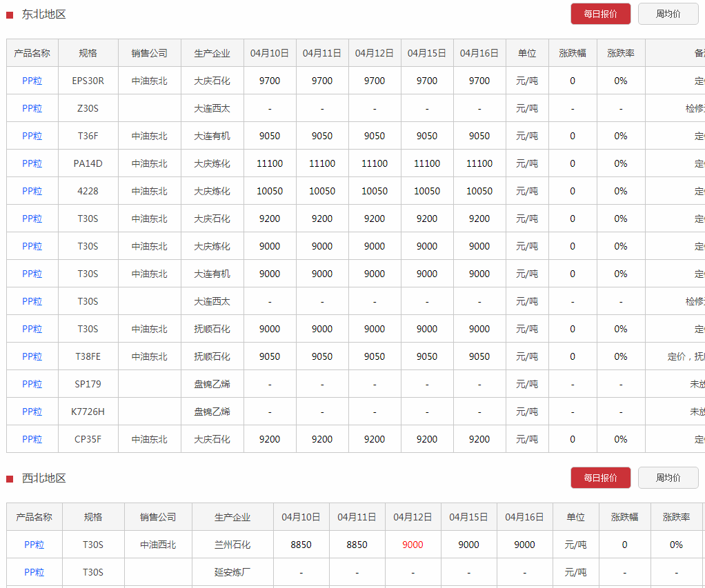Open PP粒 link in EPS30R row
Screen dimensions: 705x588
click(32, 81)
